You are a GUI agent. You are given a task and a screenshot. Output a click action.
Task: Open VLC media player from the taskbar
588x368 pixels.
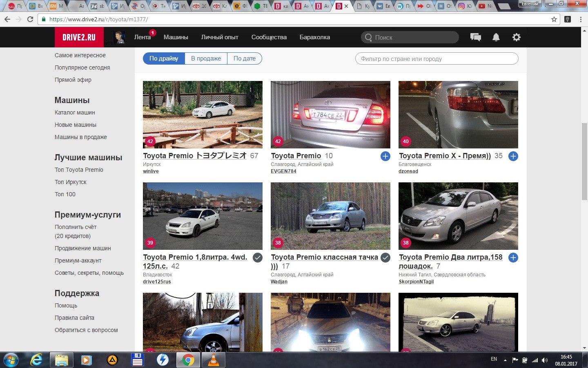click(x=213, y=360)
